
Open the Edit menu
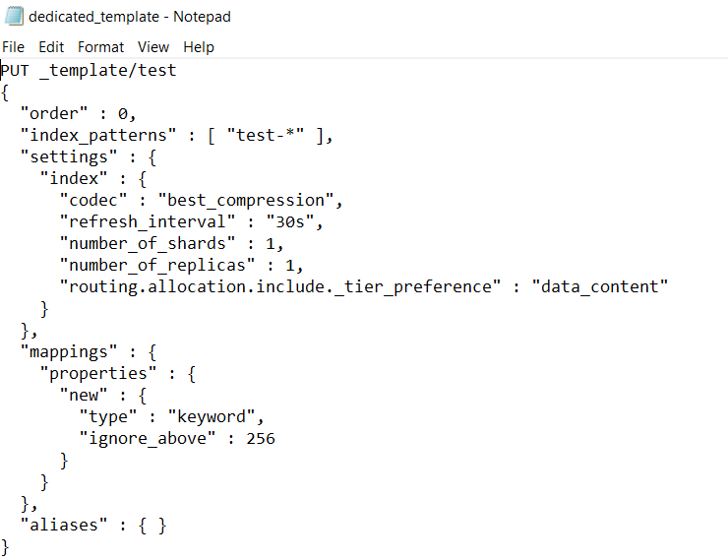click(x=51, y=47)
